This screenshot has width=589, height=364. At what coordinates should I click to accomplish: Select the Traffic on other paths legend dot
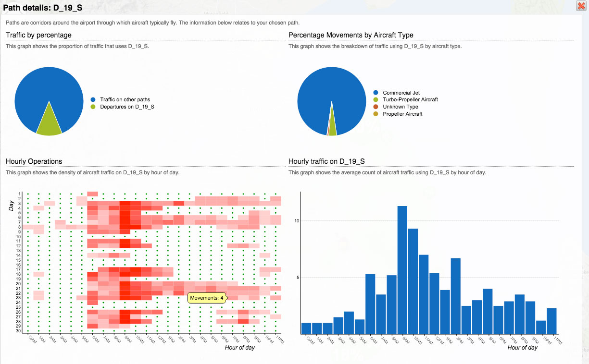(93, 100)
